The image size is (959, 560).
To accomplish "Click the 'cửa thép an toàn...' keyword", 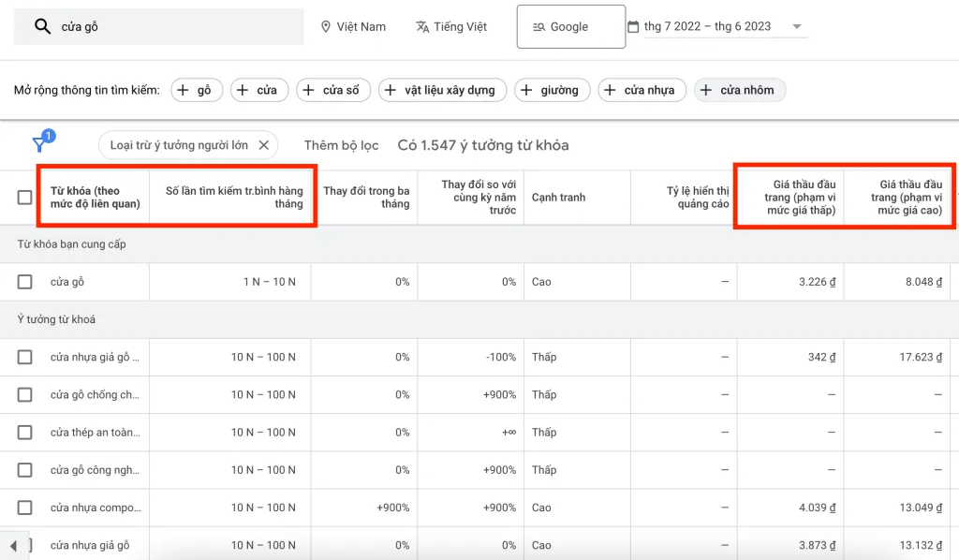I will tap(95, 433).
